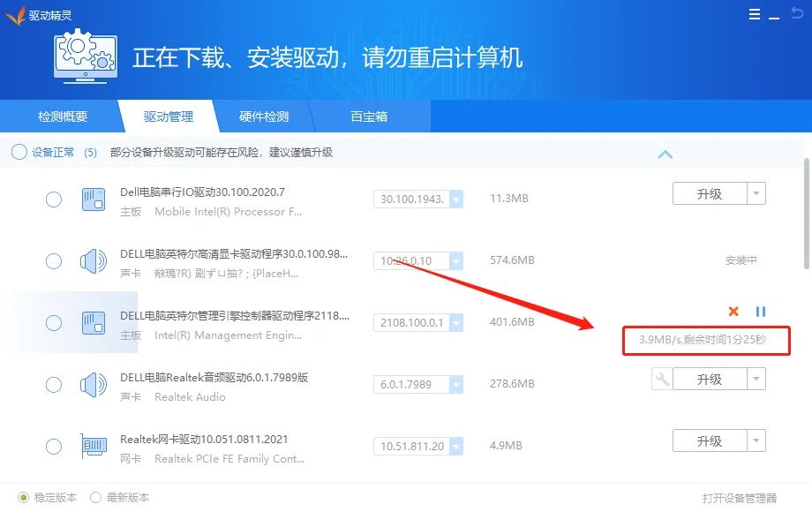
Task: Choose the 最新版本 radio option
Action: [95, 498]
